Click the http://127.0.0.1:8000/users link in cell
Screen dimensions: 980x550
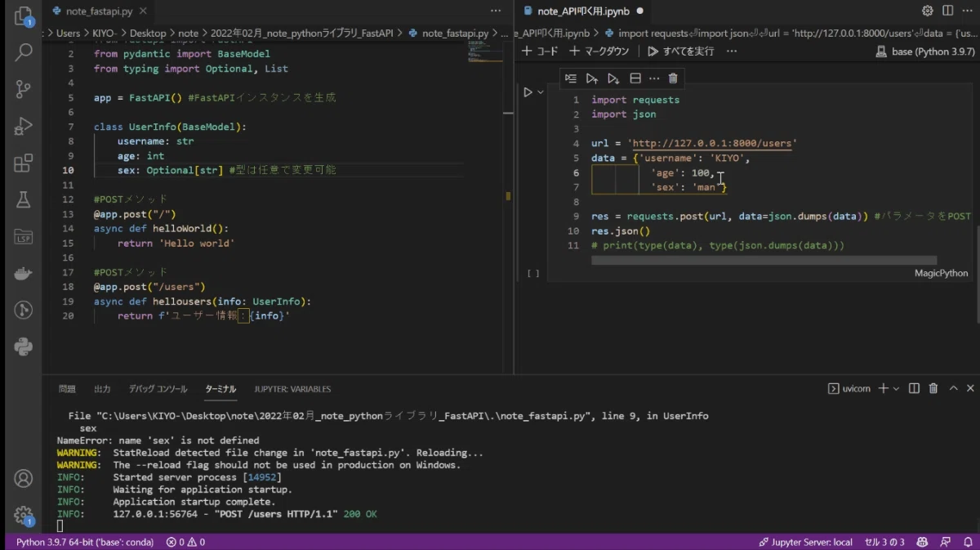coord(712,144)
